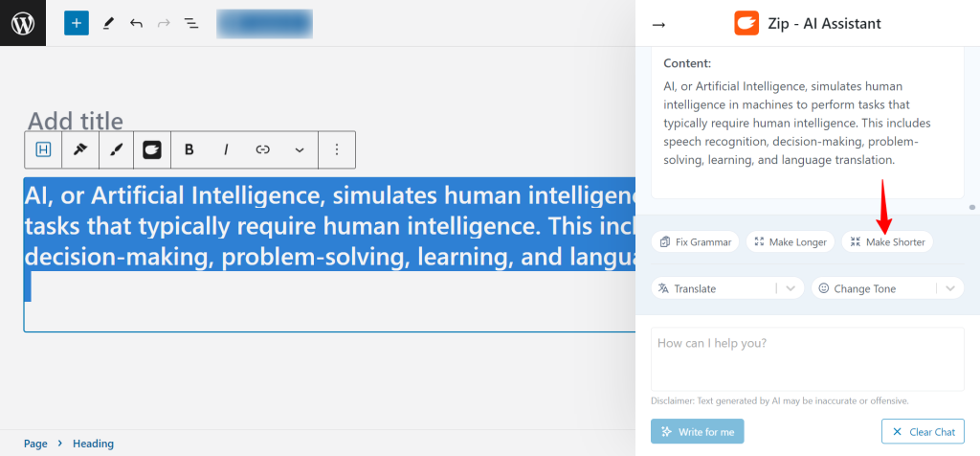This screenshot has width=980, height=456.
Task: Open the block inserter plus button
Action: coord(77,23)
